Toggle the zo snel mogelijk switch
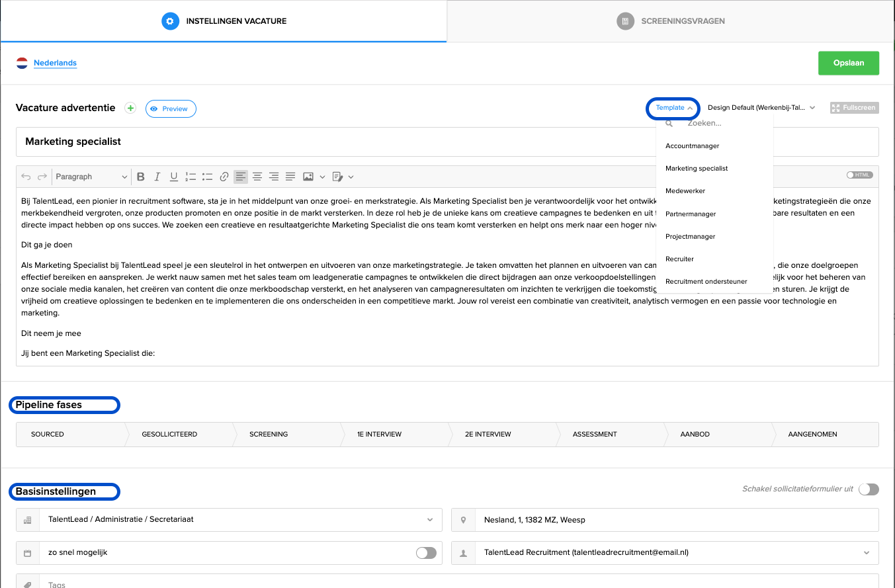 coord(426,552)
